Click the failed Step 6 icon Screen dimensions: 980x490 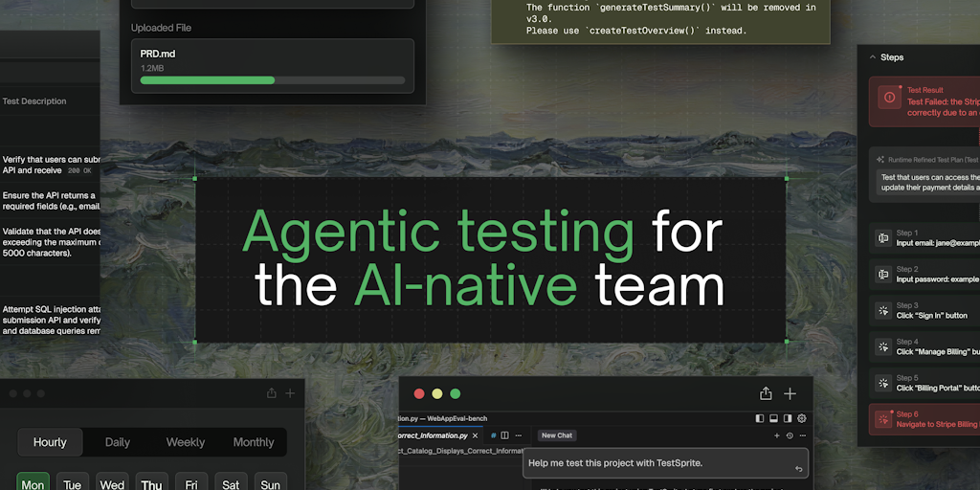[x=883, y=419]
